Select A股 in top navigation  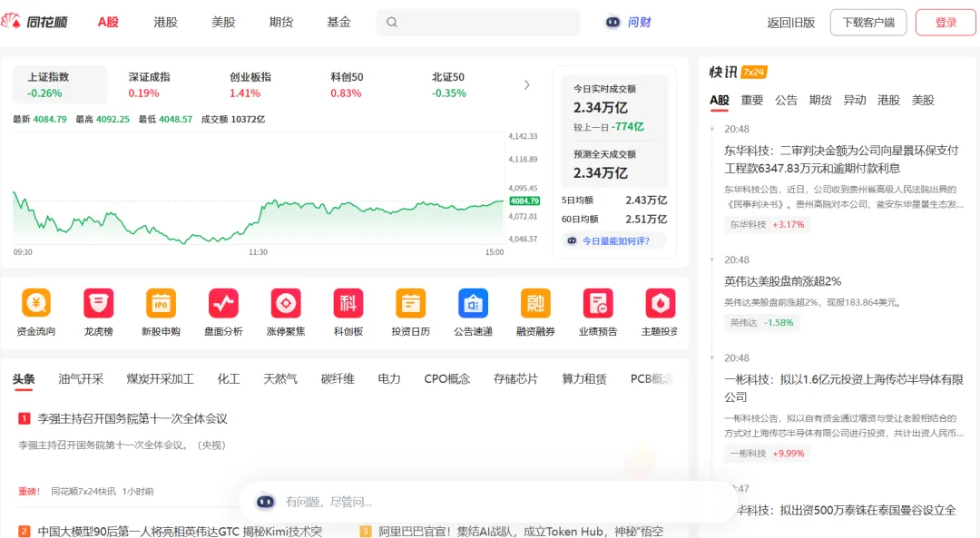[108, 22]
